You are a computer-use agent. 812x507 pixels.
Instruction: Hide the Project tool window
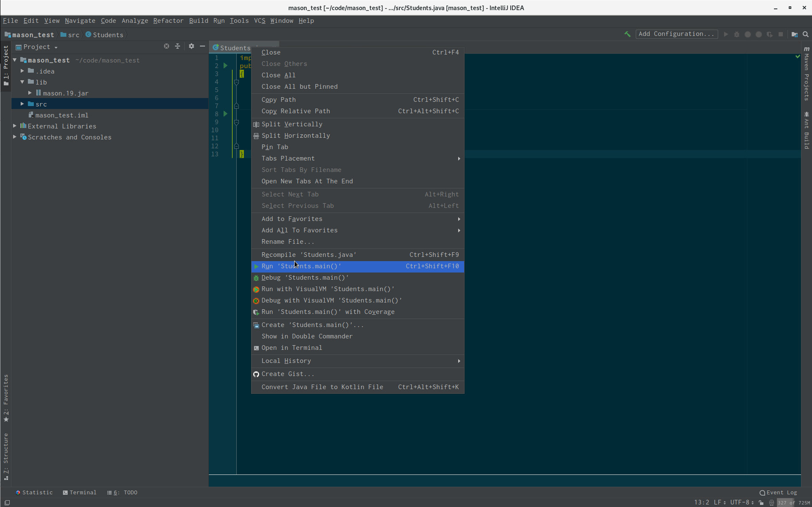[202, 46]
